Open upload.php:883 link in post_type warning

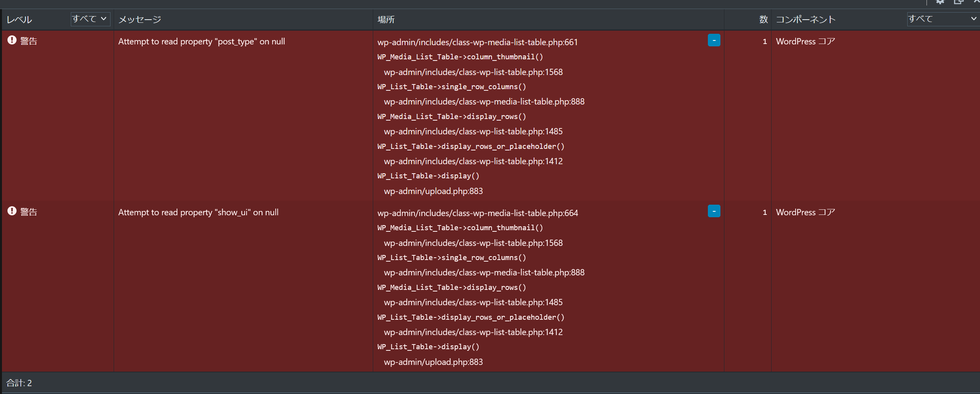(x=433, y=191)
